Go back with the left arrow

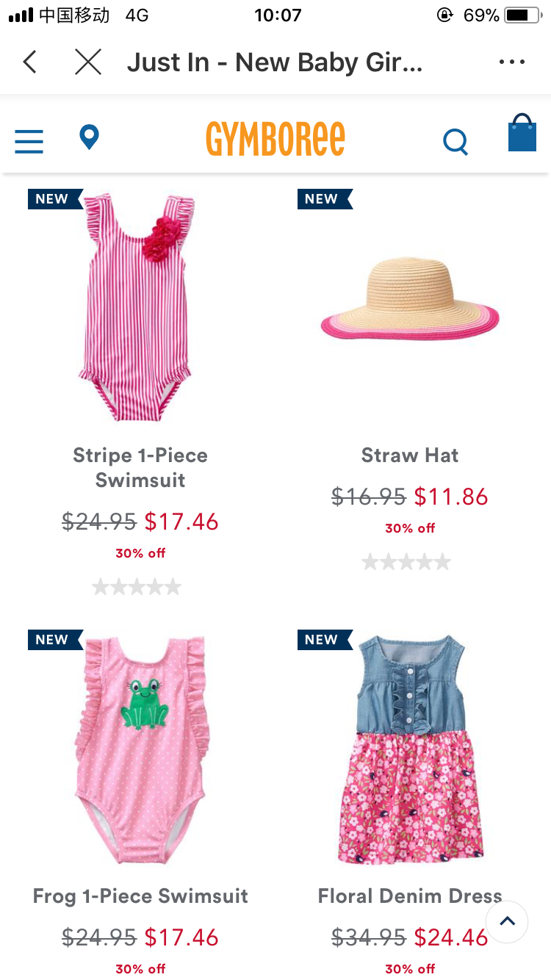[29, 62]
